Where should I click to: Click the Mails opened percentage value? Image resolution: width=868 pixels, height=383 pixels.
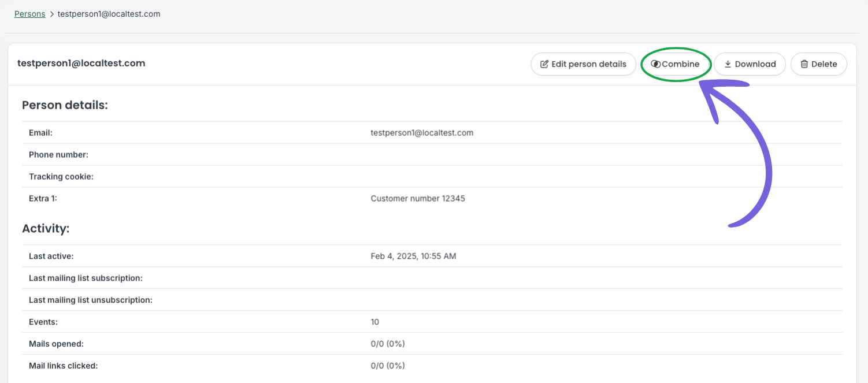pos(387,344)
